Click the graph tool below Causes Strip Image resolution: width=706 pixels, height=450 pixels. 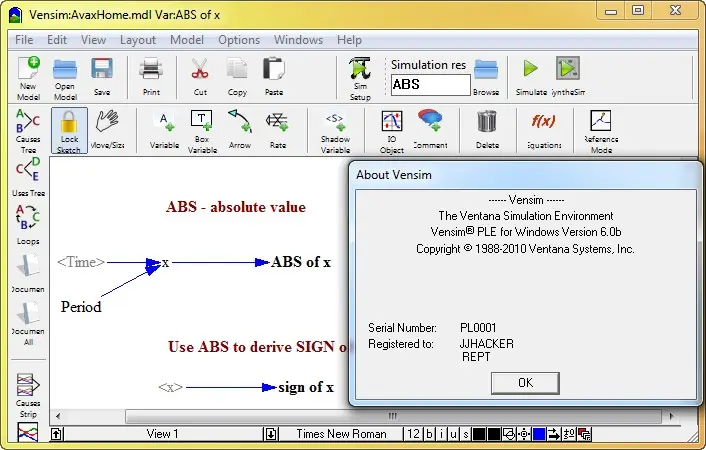(x=28, y=432)
